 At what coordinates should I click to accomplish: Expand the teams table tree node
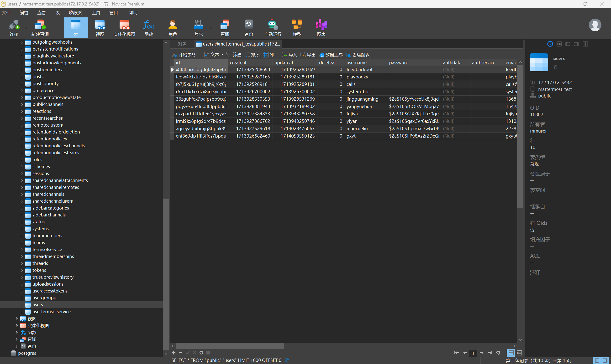click(x=22, y=243)
